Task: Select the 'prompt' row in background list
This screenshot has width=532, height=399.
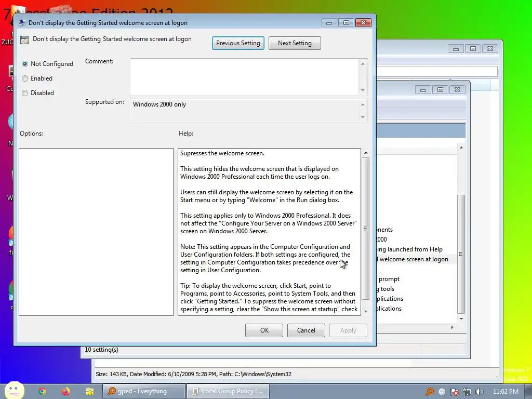Action: coord(389,279)
